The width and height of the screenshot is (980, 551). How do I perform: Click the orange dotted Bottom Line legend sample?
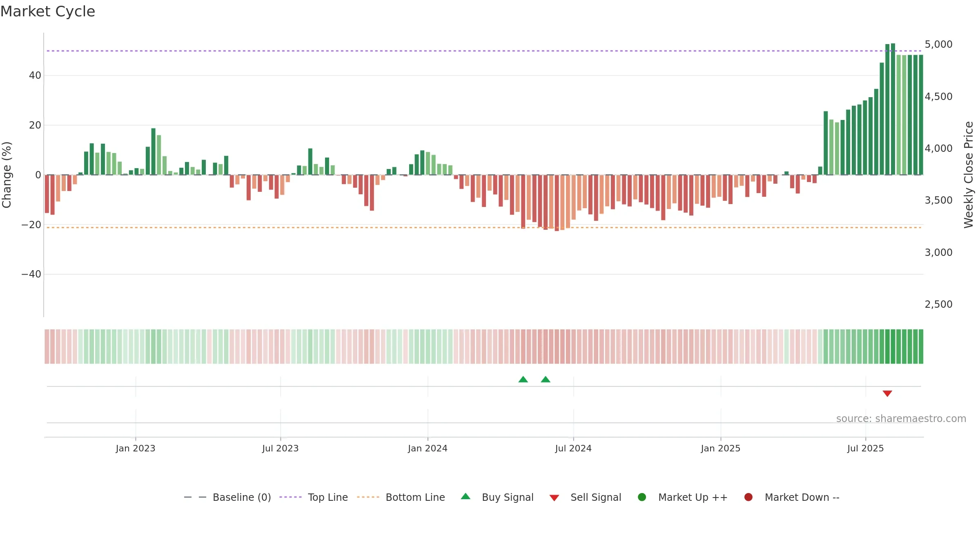(x=368, y=497)
